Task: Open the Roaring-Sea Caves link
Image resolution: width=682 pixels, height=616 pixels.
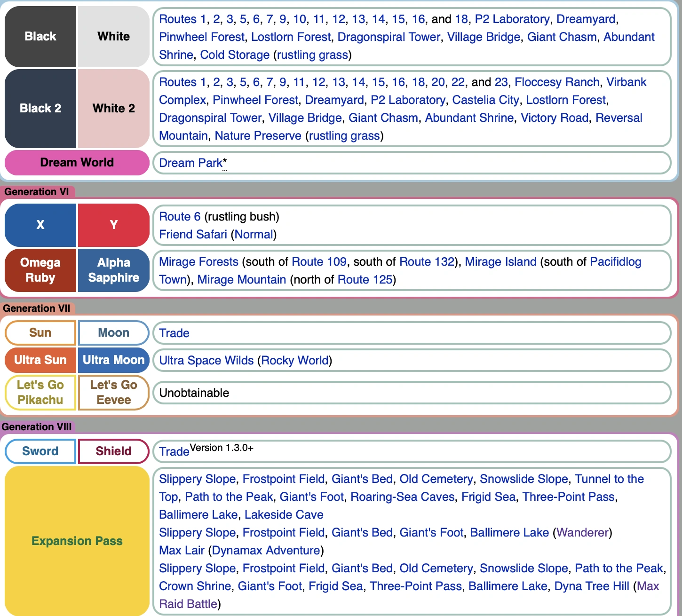Action: tap(403, 497)
